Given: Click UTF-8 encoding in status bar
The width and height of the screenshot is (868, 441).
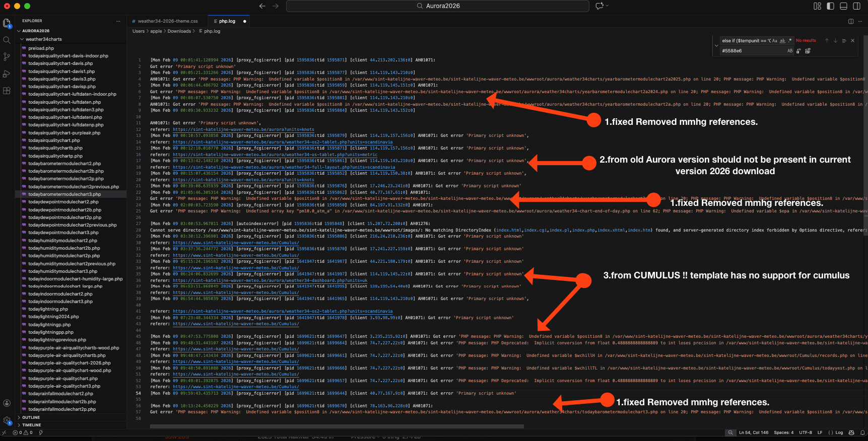Looking at the screenshot, I should pos(805,432).
